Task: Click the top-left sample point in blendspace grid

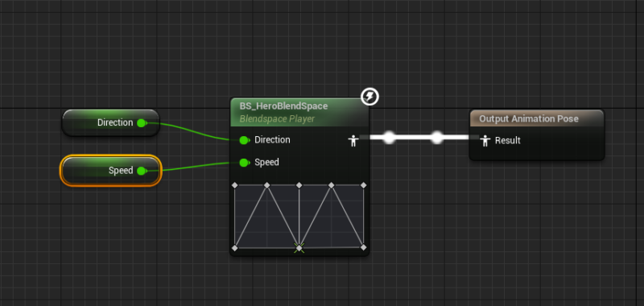Action: [234, 186]
